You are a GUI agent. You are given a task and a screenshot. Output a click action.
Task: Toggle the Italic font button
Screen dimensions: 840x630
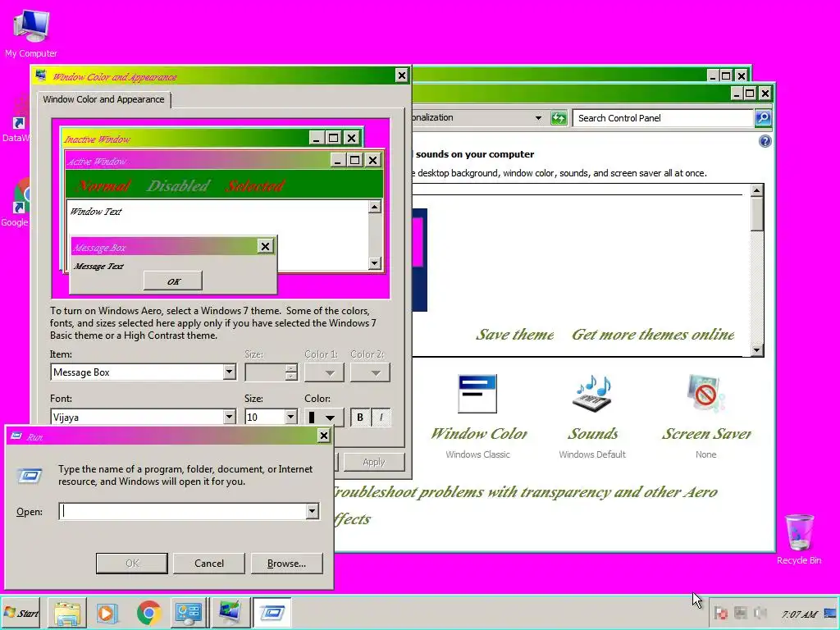point(381,417)
